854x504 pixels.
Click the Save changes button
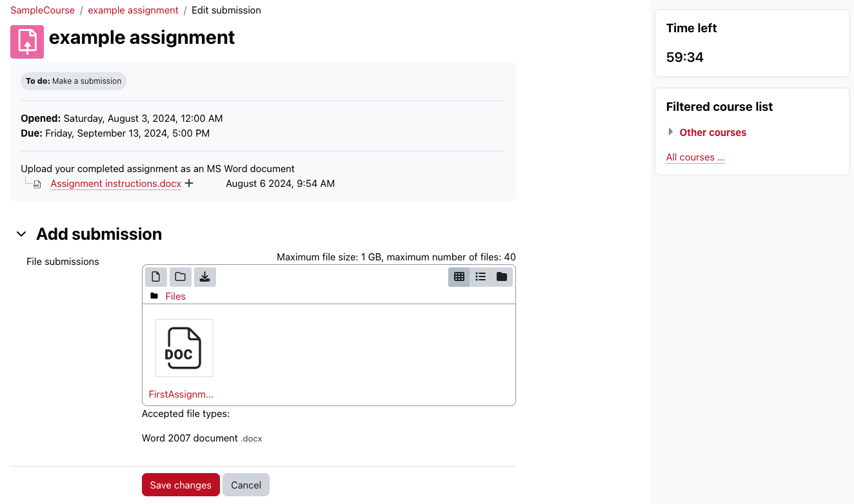pyautogui.click(x=180, y=484)
